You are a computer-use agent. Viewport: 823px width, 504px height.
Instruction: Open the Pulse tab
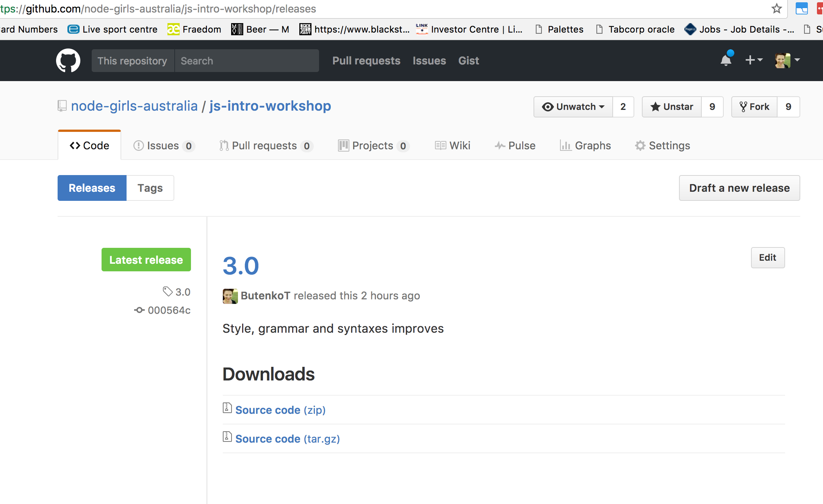[x=515, y=146]
